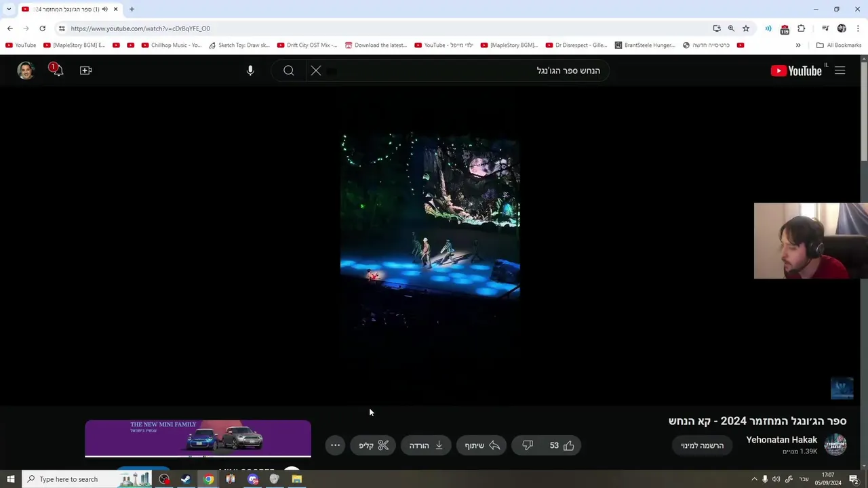Show more bookmarks with chevron

coord(798,45)
